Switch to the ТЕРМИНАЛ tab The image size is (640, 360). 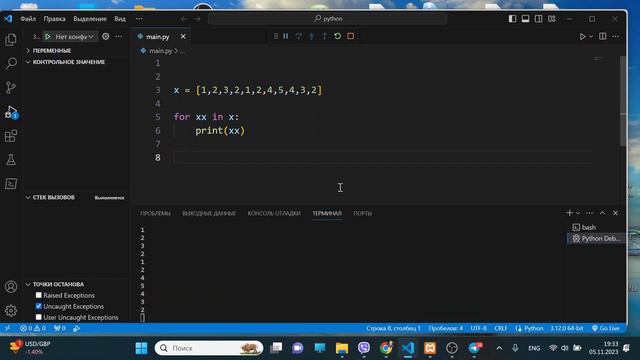tap(327, 213)
